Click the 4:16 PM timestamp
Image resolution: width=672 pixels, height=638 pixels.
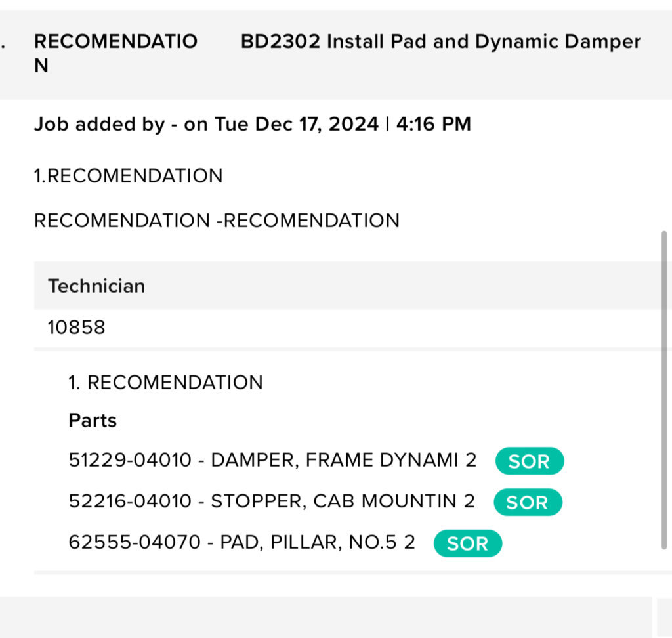[433, 124]
